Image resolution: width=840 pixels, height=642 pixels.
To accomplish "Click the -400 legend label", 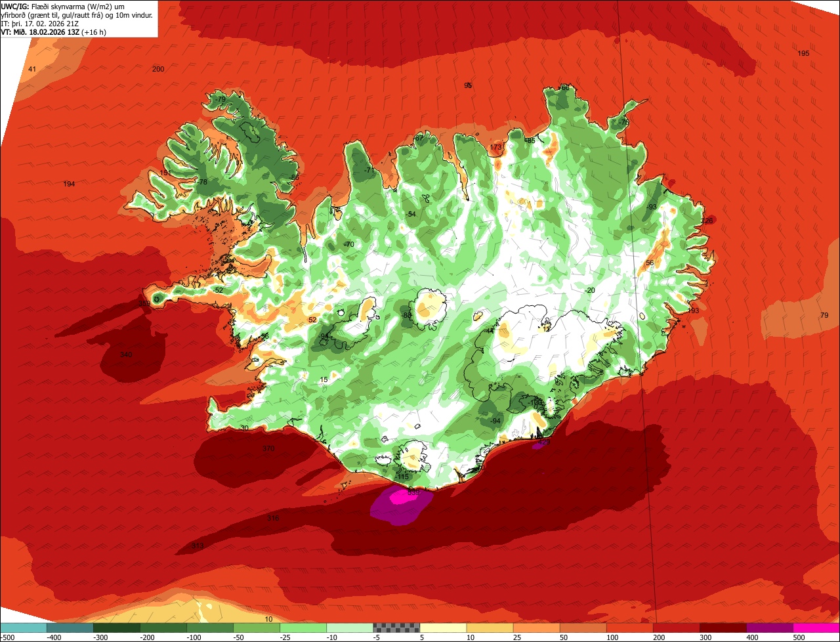I will pos(55,637).
